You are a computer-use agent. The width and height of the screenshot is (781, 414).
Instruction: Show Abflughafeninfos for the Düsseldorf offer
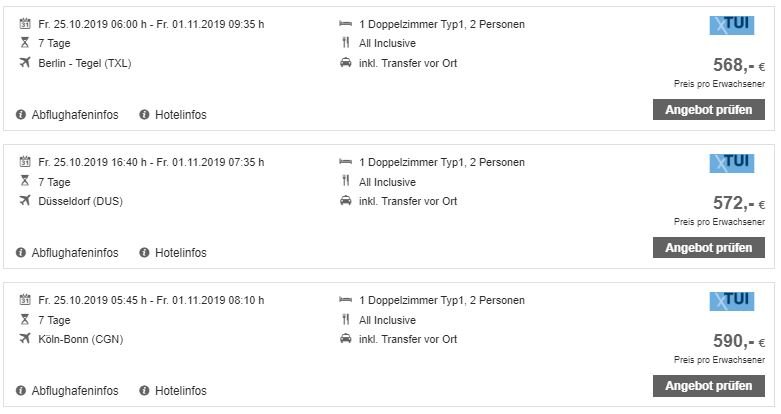[75, 253]
